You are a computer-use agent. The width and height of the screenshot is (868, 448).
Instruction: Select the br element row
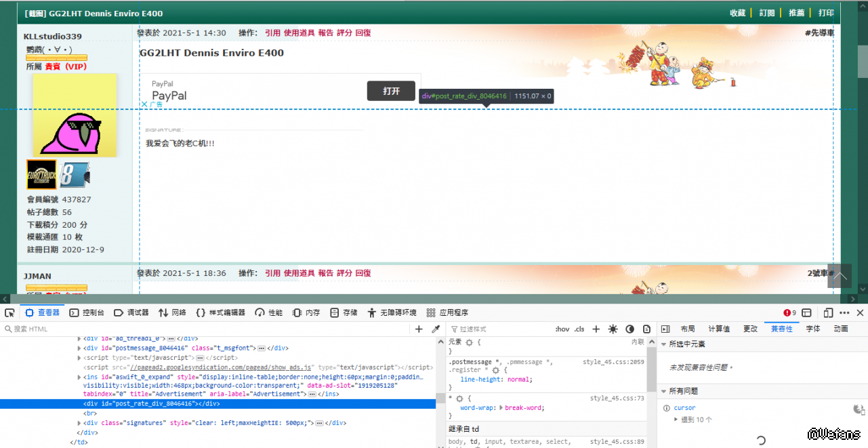[x=89, y=413]
